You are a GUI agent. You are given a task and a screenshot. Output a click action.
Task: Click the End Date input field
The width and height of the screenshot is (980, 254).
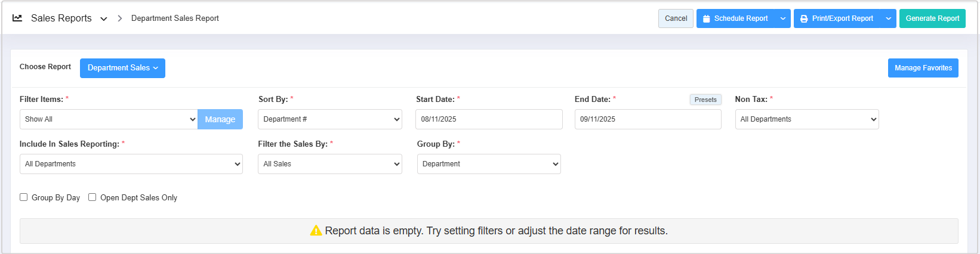point(648,119)
